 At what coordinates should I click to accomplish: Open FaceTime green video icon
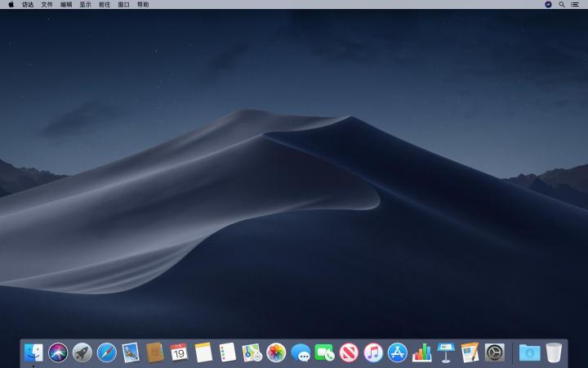(x=325, y=352)
